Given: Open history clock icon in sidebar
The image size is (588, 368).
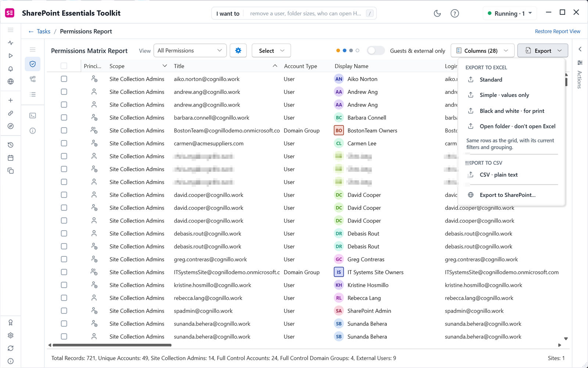Looking at the screenshot, I should (11, 145).
